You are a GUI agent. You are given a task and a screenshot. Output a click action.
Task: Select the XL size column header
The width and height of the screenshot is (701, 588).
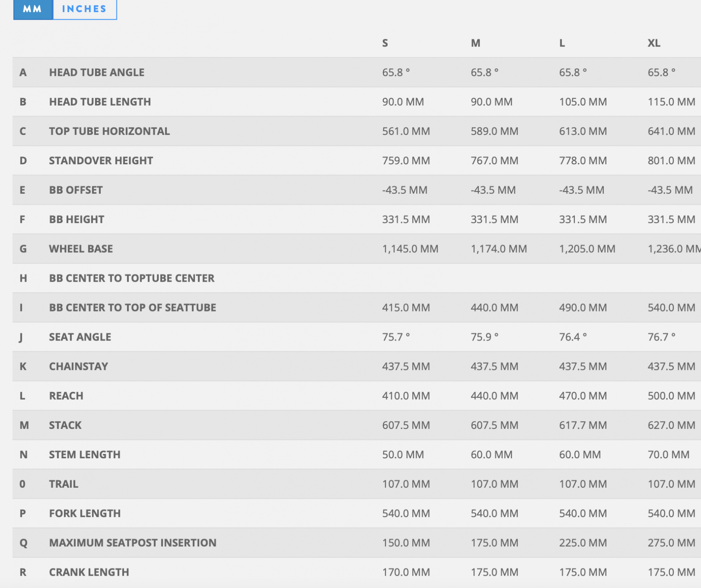click(654, 43)
